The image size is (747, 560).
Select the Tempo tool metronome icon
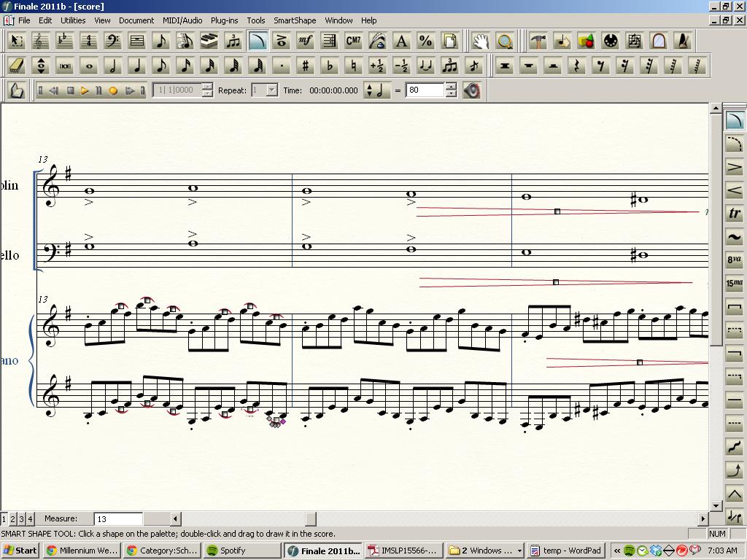(683, 41)
